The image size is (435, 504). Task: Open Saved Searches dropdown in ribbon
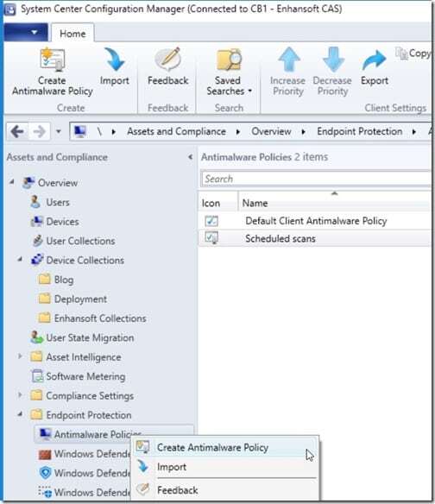[229, 72]
